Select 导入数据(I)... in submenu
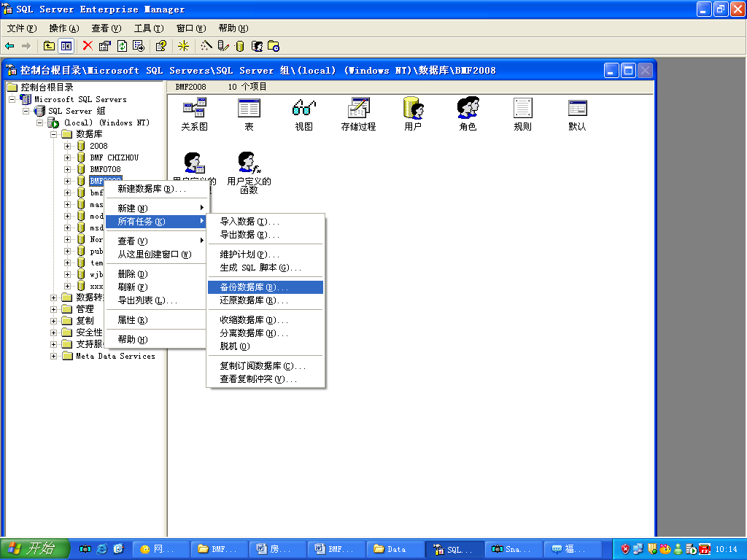Viewport: 747px width, 560px height. 266,222
